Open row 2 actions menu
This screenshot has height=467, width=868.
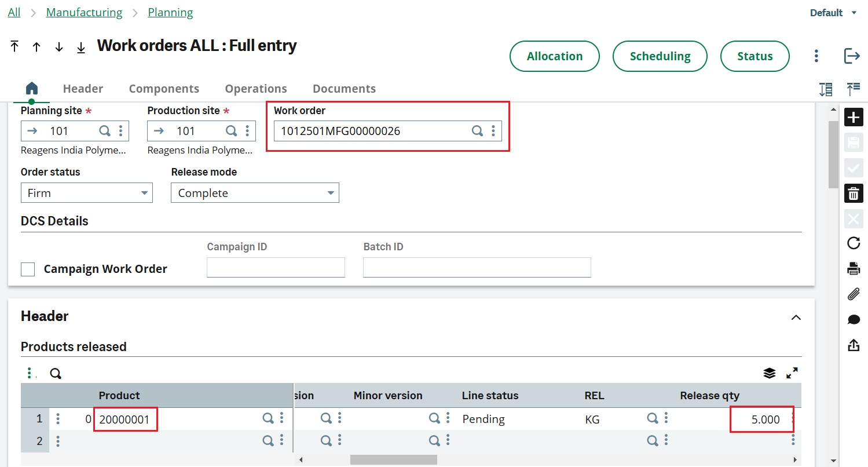58,441
